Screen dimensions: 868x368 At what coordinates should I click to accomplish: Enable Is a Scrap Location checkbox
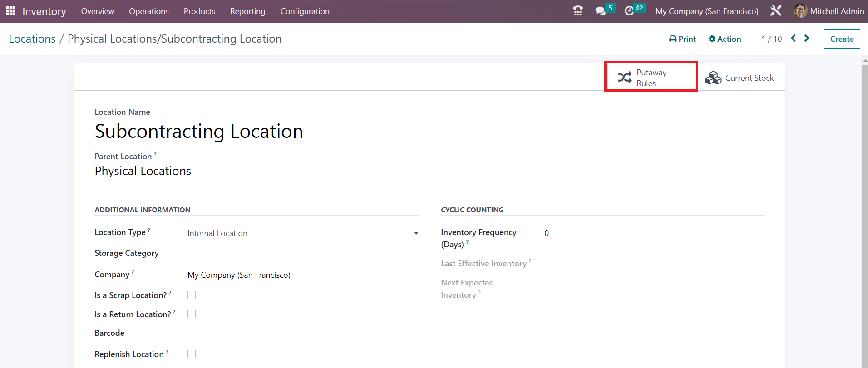192,295
